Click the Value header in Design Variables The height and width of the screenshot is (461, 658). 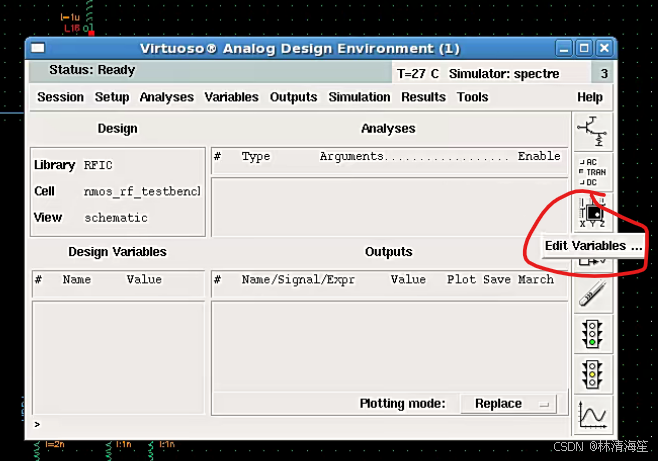[144, 279]
